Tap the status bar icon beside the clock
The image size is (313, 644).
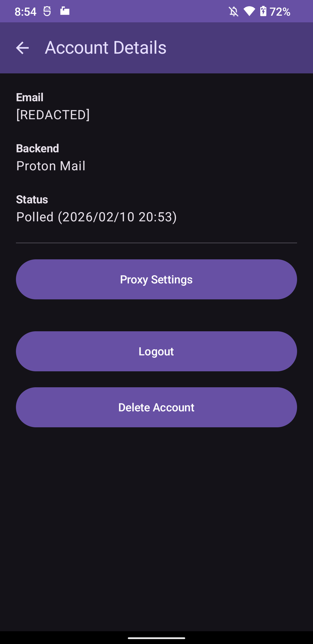(47, 11)
